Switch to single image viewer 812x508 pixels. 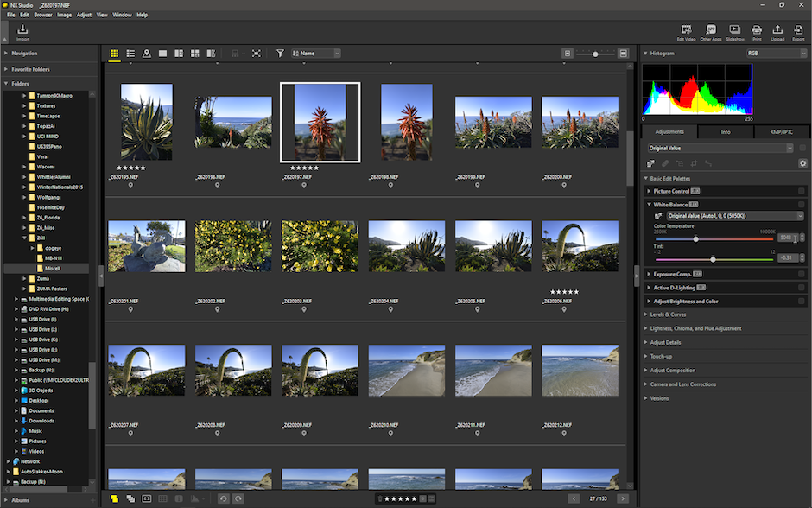162,54
